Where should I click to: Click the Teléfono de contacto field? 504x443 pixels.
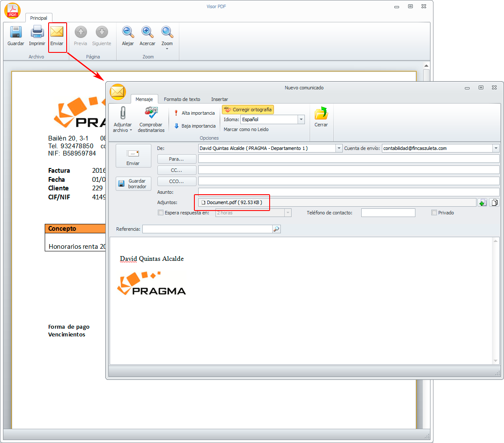pyautogui.click(x=388, y=213)
